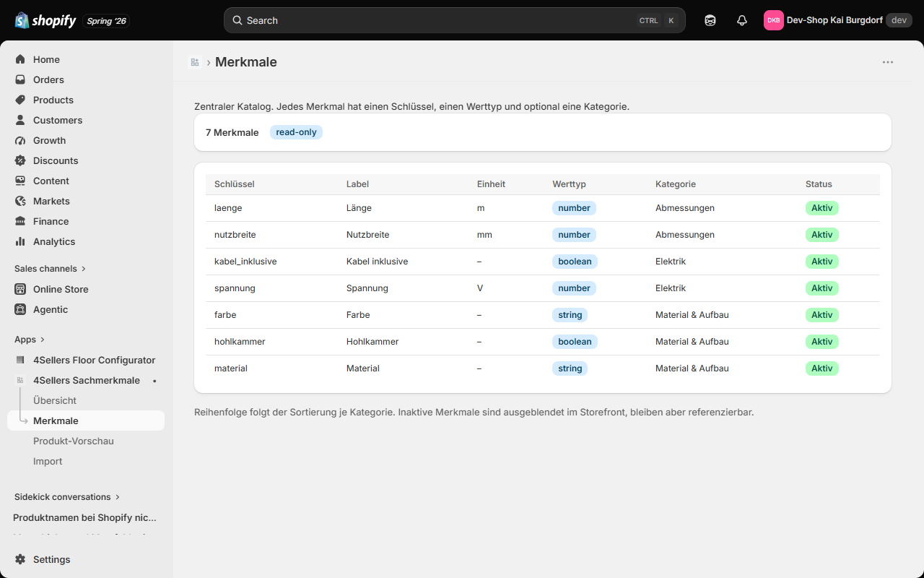Image resolution: width=924 pixels, height=578 pixels.
Task: Click the Orders inbox icon
Action: pos(20,79)
